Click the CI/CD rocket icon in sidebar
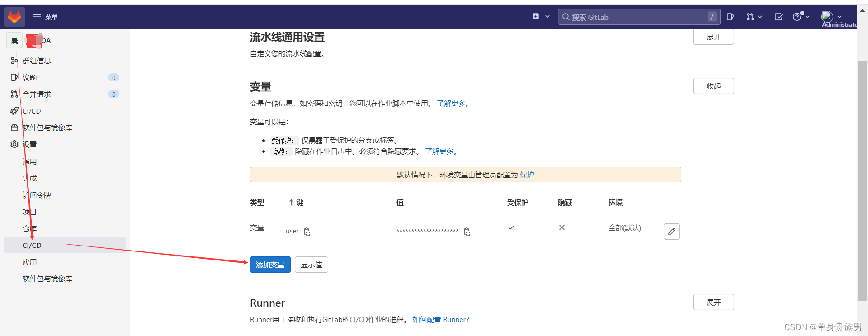 [14, 111]
